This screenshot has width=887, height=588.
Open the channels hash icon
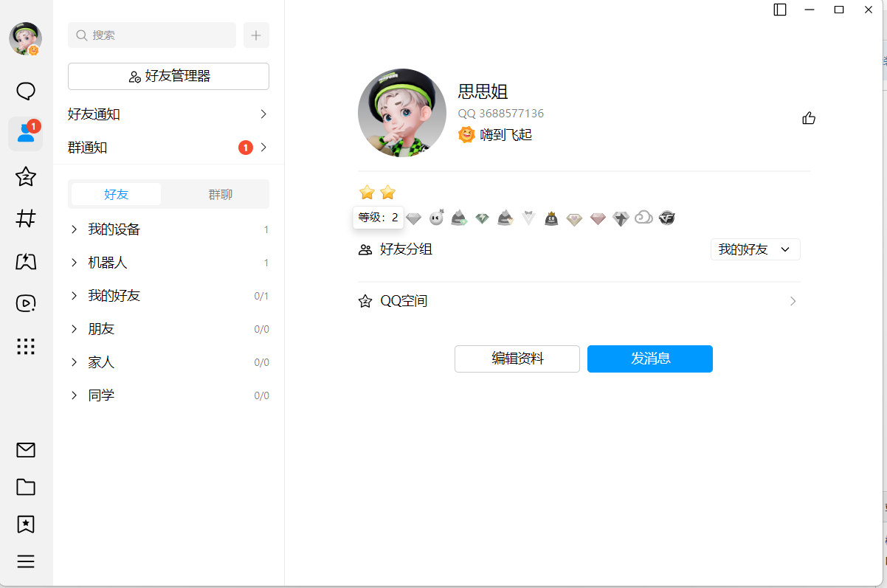(x=26, y=218)
